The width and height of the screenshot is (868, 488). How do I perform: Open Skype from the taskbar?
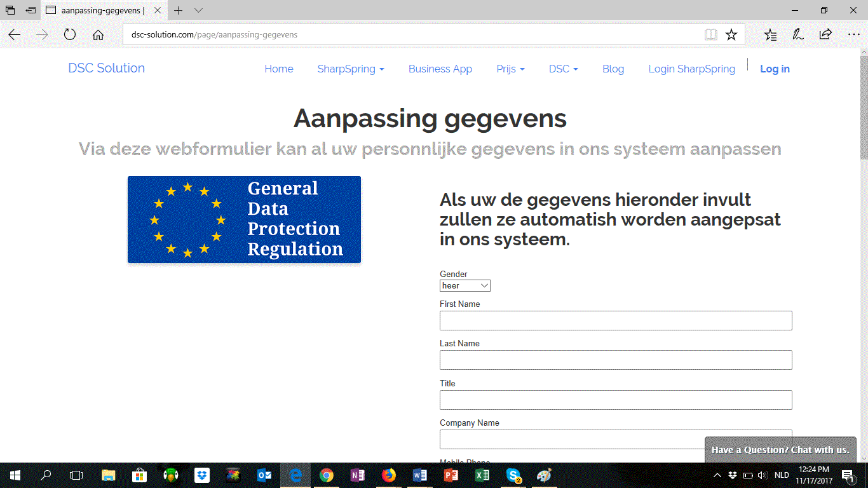pos(513,475)
